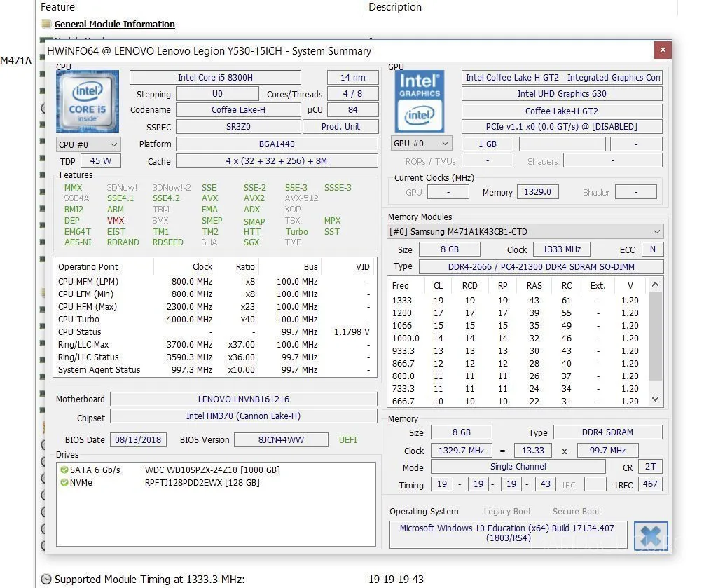Click the Intel Graphics GPU logo
The width and height of the screenshot is (718, 588).
420,102
